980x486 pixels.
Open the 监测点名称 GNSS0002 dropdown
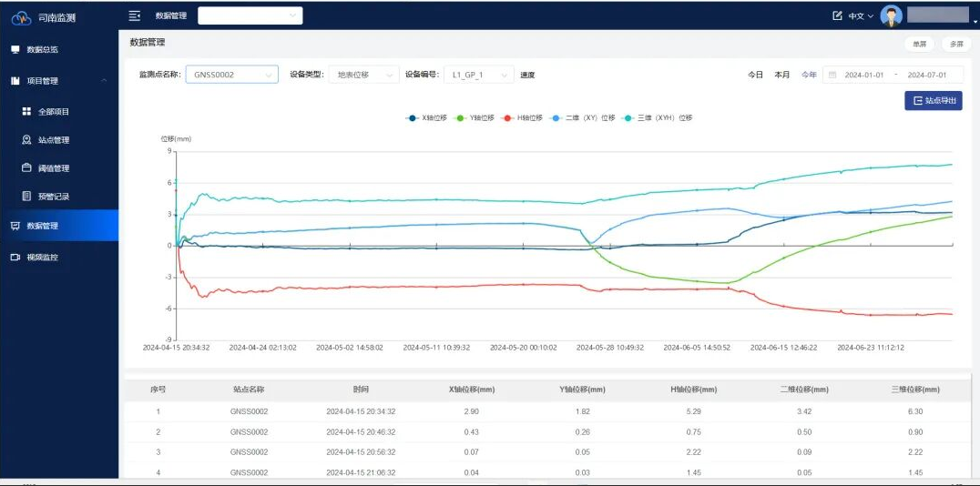pos(231,75)
